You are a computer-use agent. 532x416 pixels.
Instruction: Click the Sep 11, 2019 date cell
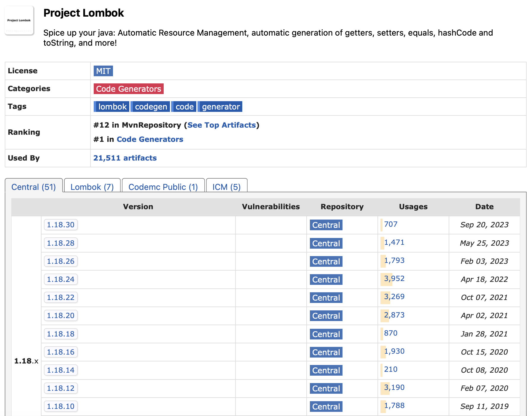(484, 406)
